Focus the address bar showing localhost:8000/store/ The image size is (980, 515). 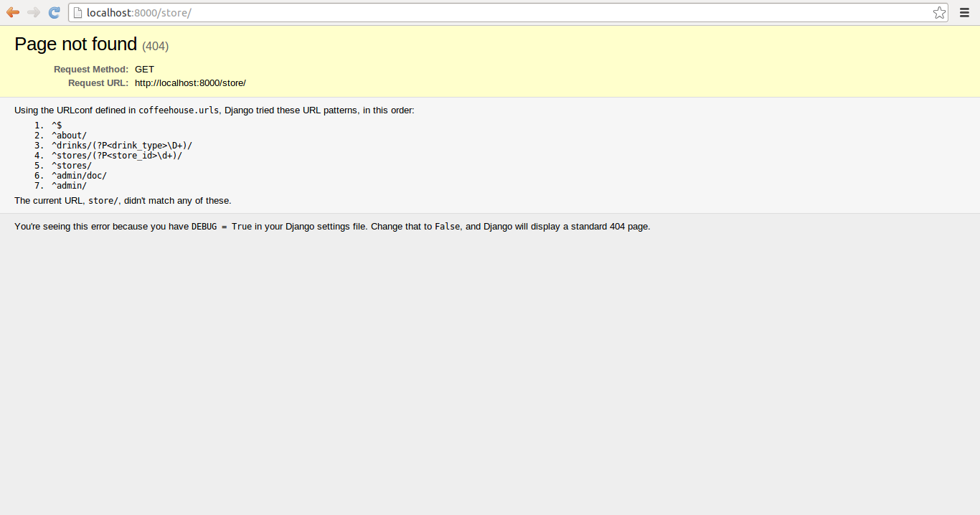pyautogui.click(x=508, y=12)
